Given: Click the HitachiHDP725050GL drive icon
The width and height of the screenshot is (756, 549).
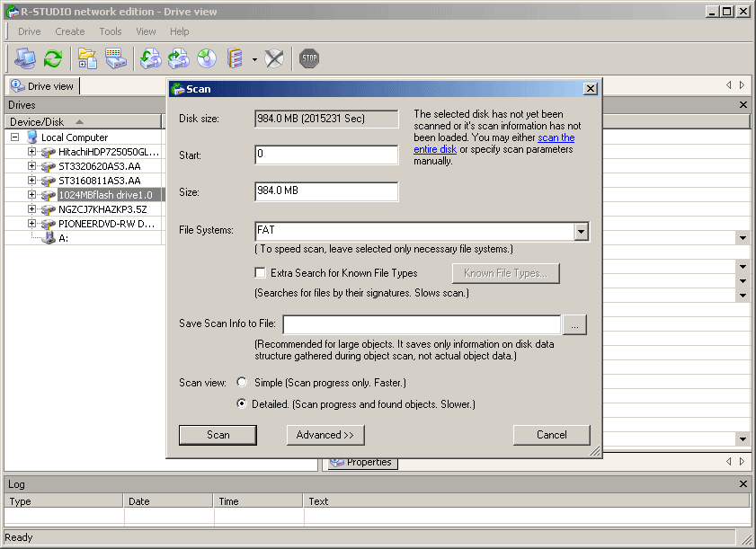Looking at the screenshot, I should [49, 153].
